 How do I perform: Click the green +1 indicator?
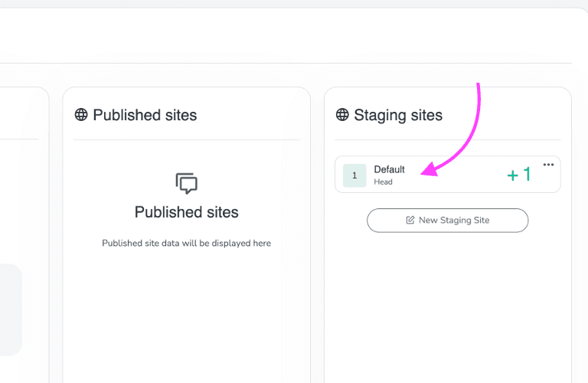pyautogui.click(x=518, y=175)
